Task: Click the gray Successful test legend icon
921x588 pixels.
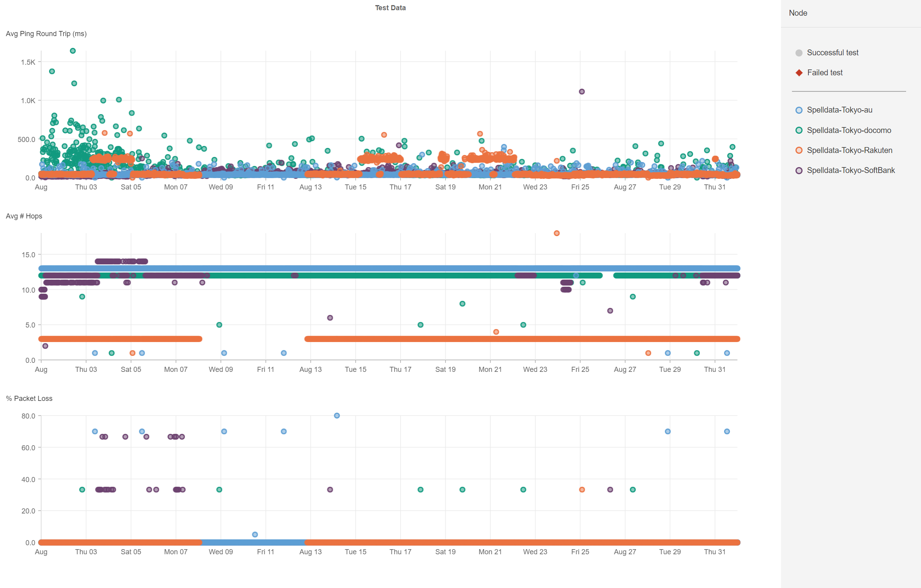Action: tap(799, 53)
